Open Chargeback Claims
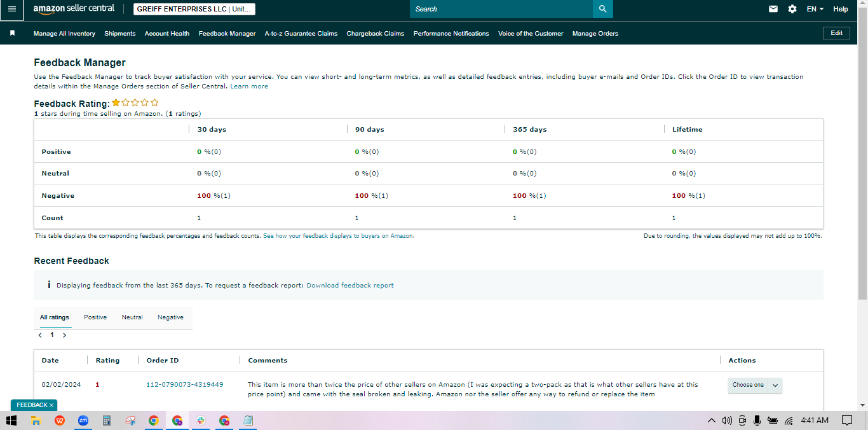Viewport: 868px width, 430px height. [376, 34]
